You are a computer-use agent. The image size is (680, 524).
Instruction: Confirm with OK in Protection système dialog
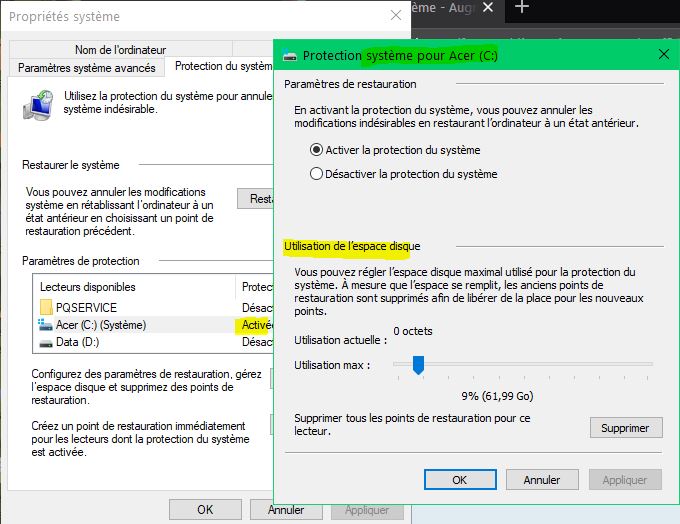coord(460,480)
